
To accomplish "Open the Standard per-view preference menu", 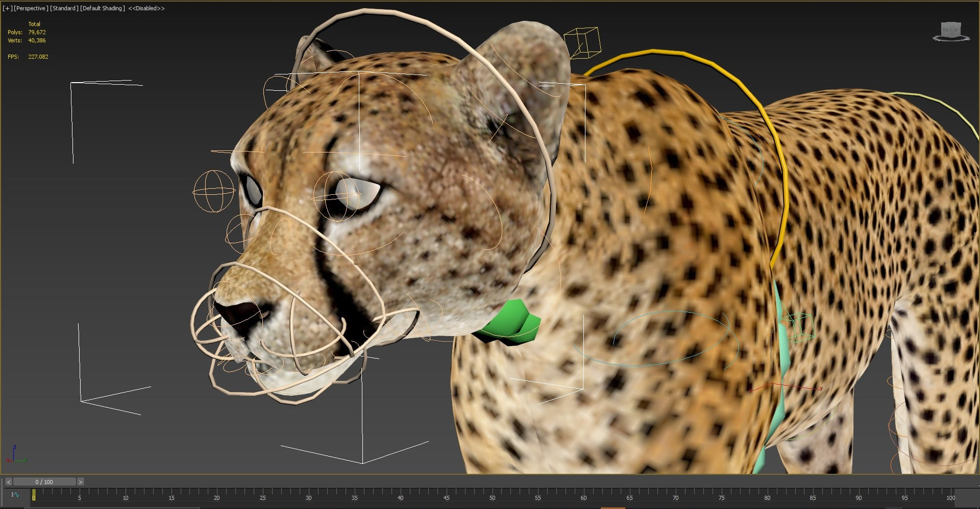I will coord(63,8).
